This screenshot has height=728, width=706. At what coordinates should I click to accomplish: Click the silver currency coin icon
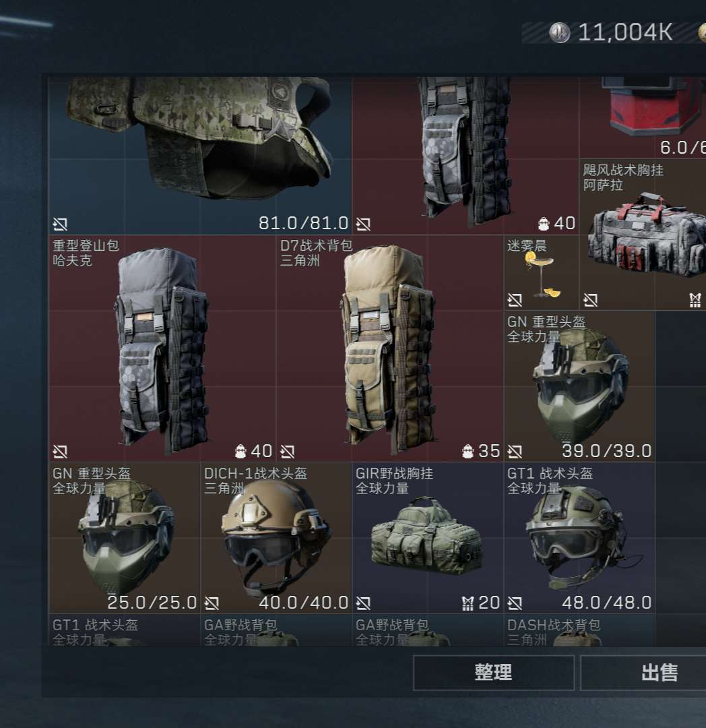pos(559,32)
